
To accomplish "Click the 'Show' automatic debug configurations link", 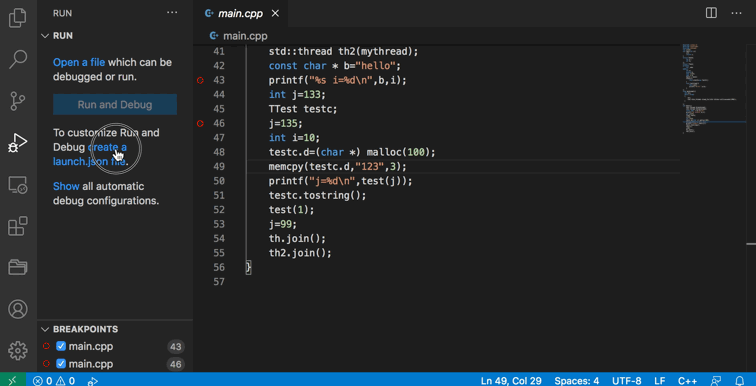I will pyautogui.click(x=66, y=186).
